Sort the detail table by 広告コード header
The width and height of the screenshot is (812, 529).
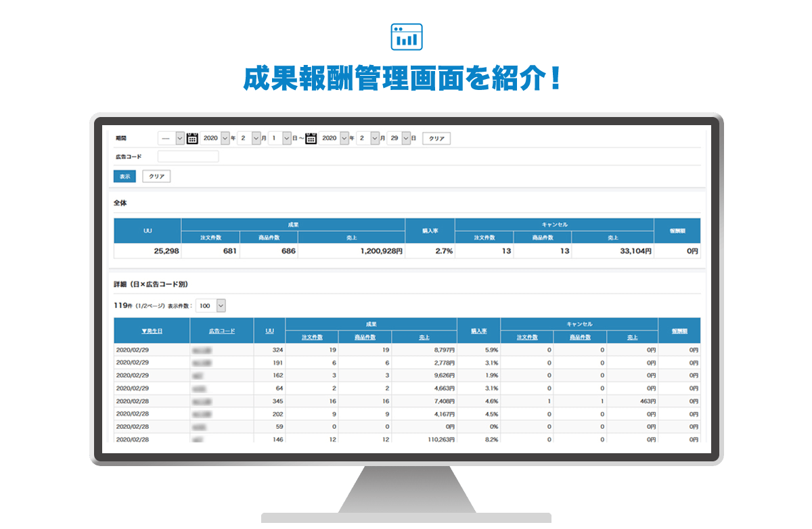coord(222,331)
